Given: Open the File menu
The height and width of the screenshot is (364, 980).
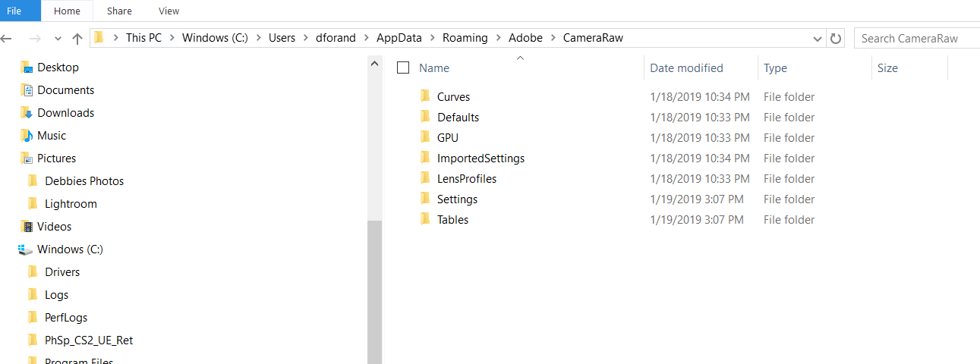Looking at the screenshot, I should point(14,11).
